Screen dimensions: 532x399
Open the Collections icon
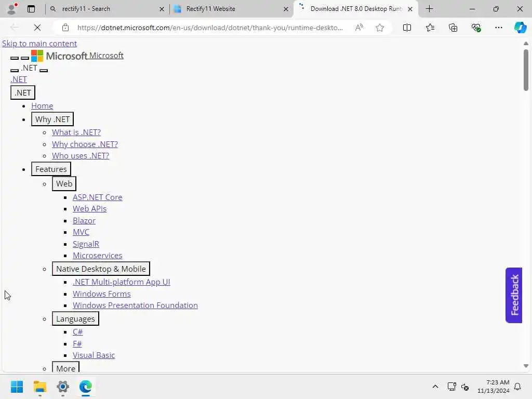(x=453, y=28)
